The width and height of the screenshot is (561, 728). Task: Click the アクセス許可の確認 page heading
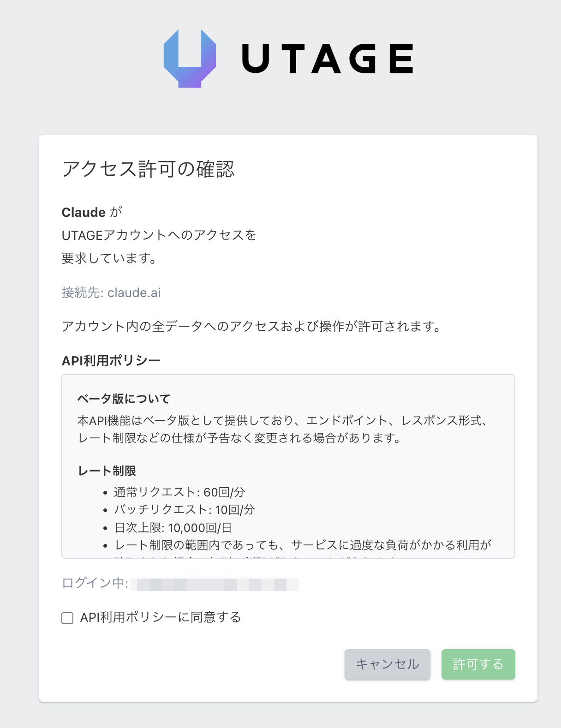pyautogui.click(x=148, y=169)
